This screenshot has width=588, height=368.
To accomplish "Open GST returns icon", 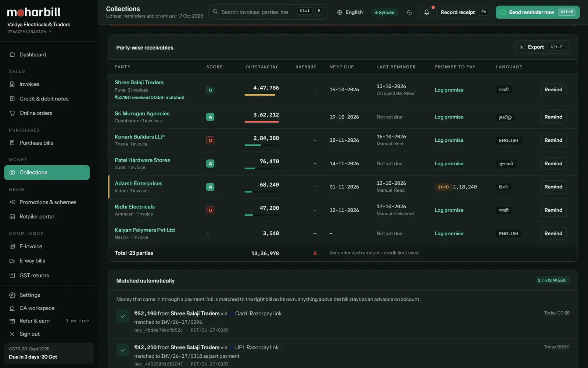I will pyautogui.click(x=12, y=275).
